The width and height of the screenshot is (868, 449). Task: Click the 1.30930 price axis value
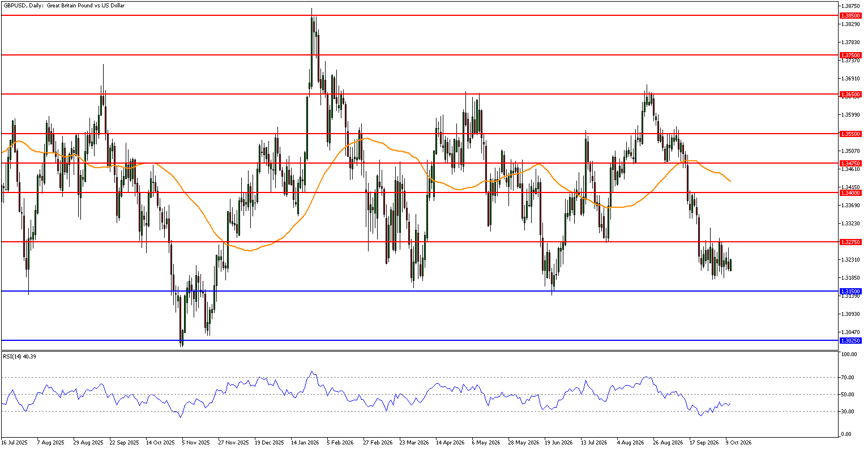(x=850, y=314)
